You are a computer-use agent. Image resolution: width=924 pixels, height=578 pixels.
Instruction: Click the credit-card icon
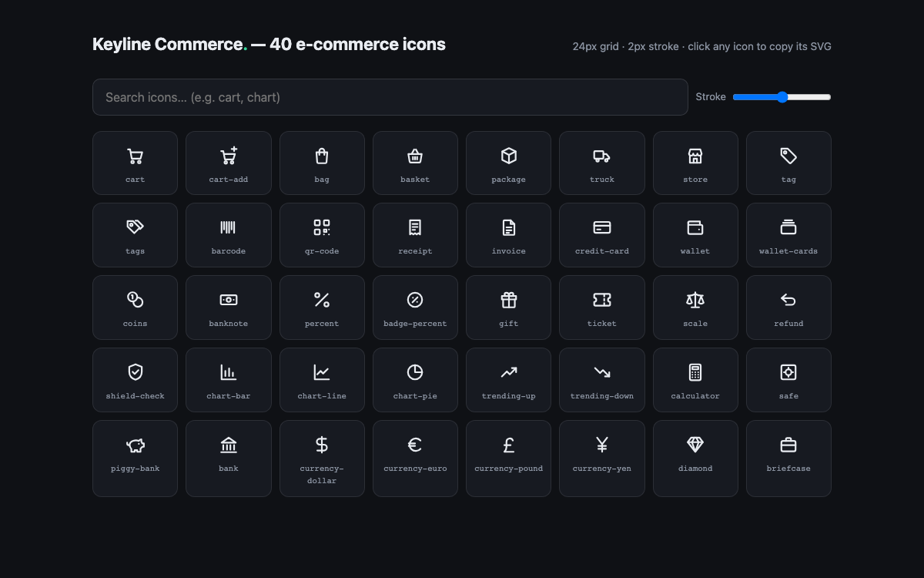(x=602, y=235)
